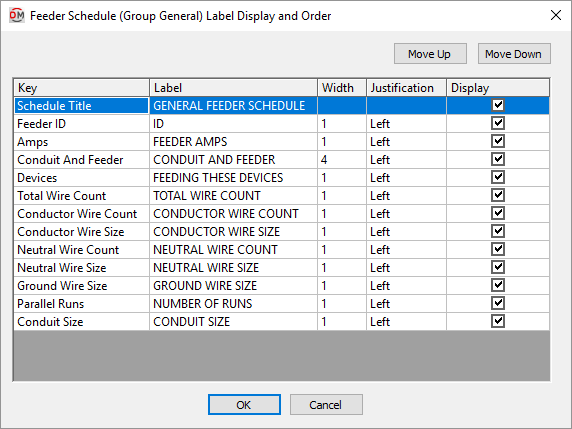Toggle Display checkbox for Amps row
572x429 pixels.
[x=498, y=142]
